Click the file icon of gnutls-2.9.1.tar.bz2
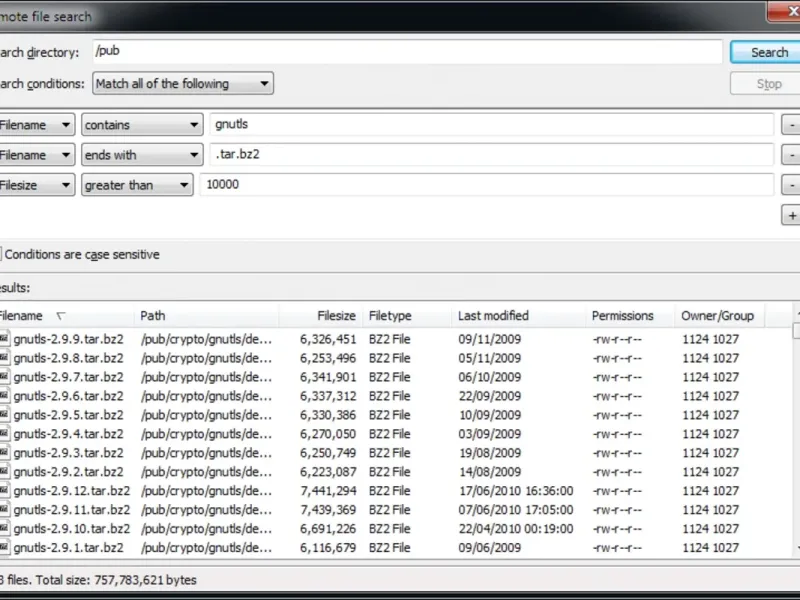The width and height of the screenshot is (800, 600). pos(5,547)
